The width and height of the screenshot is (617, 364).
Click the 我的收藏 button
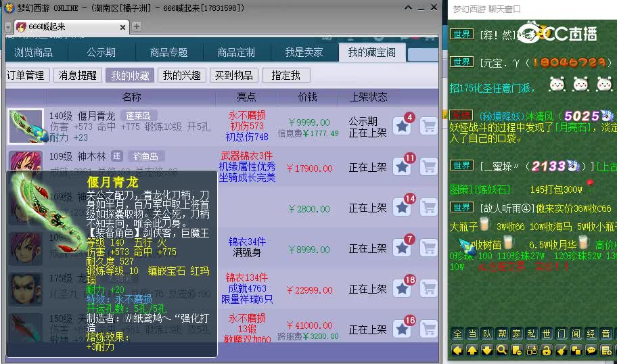(130, 75)
